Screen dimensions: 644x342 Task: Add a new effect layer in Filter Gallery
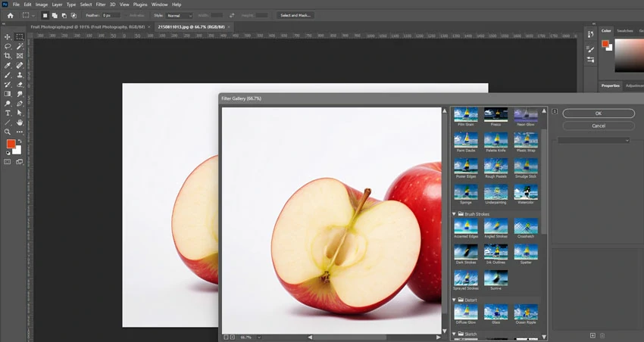point(592,335)
